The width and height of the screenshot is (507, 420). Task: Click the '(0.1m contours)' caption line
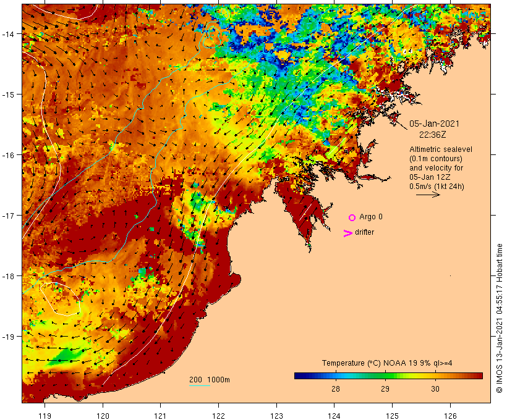click(x=436, y=159)
